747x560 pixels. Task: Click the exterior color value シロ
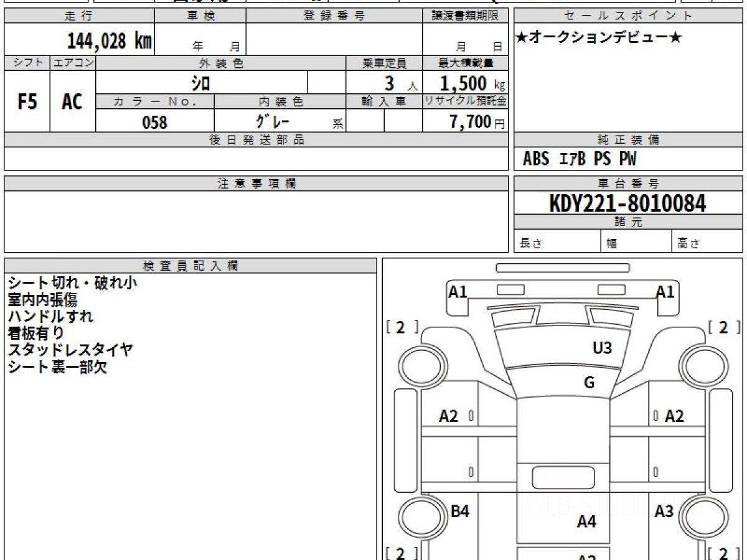[x=201, y=82]
